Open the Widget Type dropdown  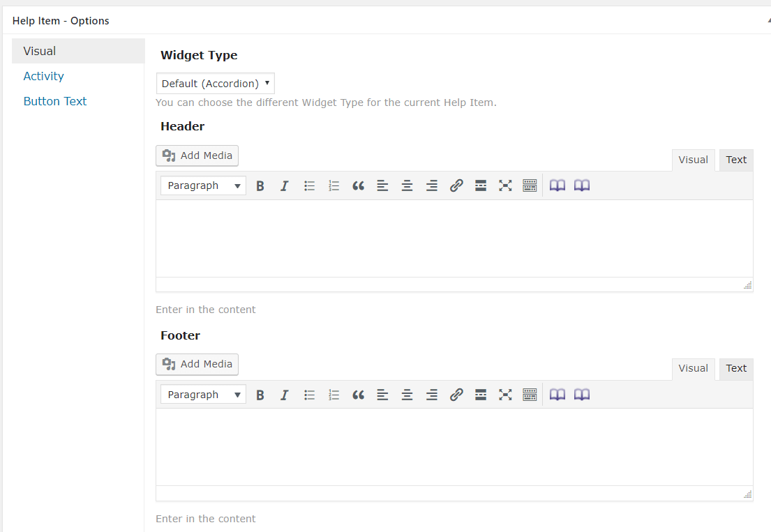coord(215,84)
